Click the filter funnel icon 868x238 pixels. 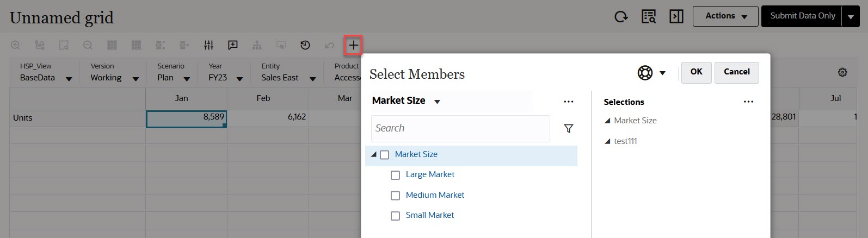[569, 129]
